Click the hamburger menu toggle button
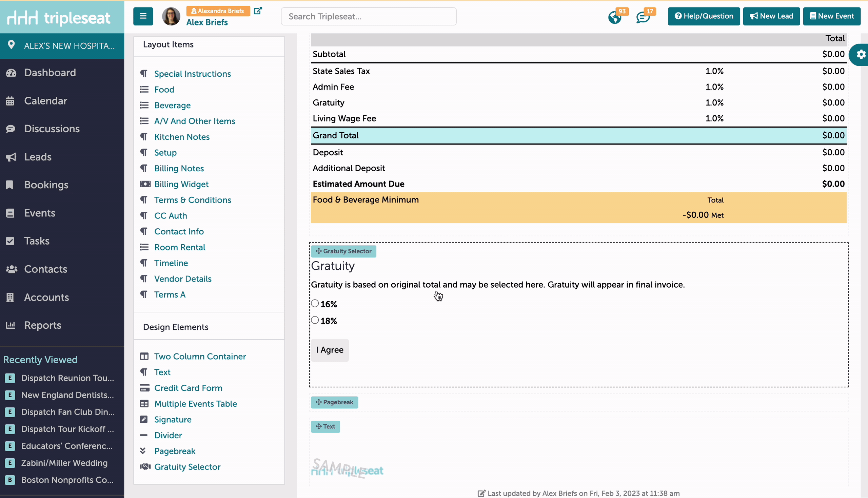 click(x=143, y=16)
